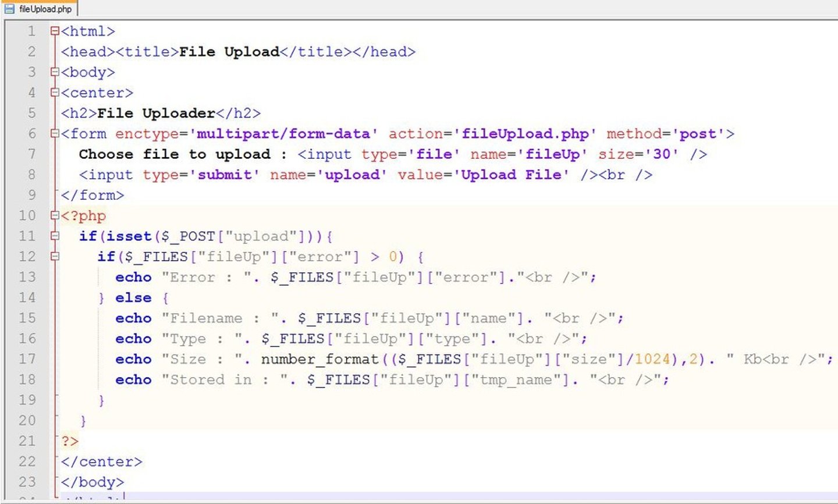The width and height of the screenshot is (838, 504).
Task: Collapse the center fold marker on line 4
Action: [x=55, y=93]
